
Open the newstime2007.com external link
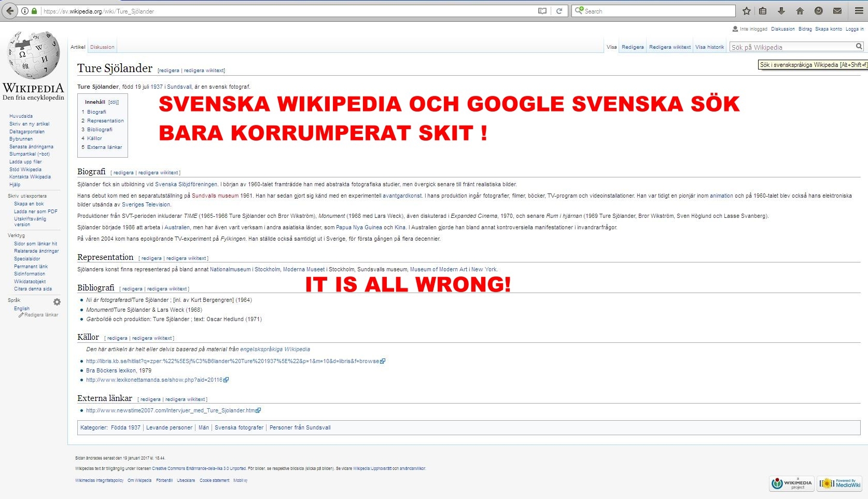[170, 411]
